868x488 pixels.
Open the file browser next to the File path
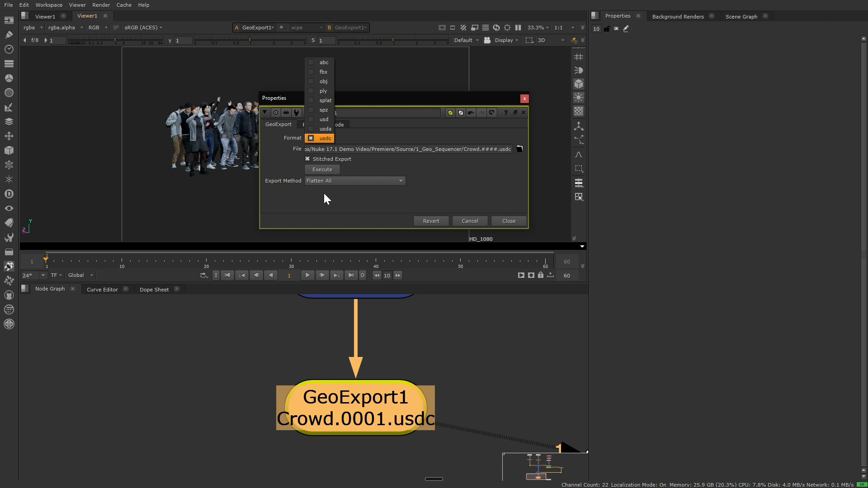(520, 149)
